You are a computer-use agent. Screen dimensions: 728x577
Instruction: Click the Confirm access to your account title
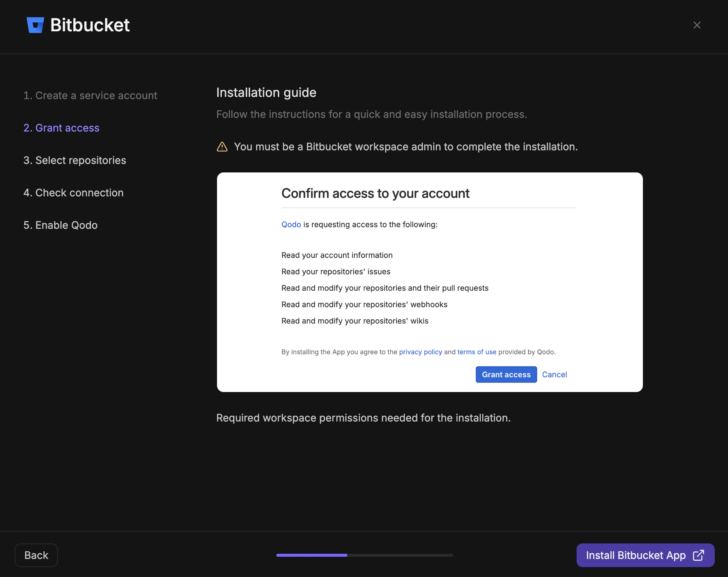pyautogui.click(x=375, y=193)
